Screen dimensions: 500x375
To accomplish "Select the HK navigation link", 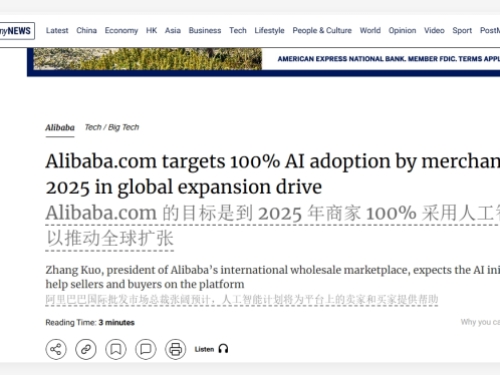I will (x=151, y=30).
